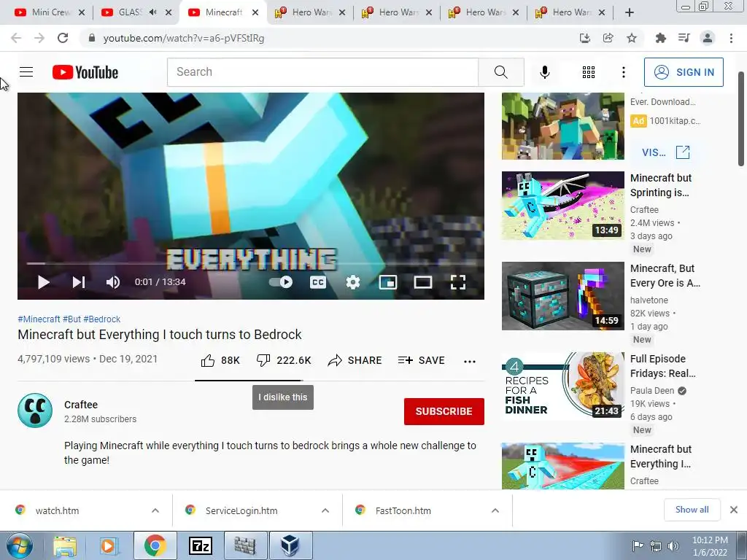Subscribe to Craftee channel
Viewport: 747px width, 560px height.
tap(444, 411)
